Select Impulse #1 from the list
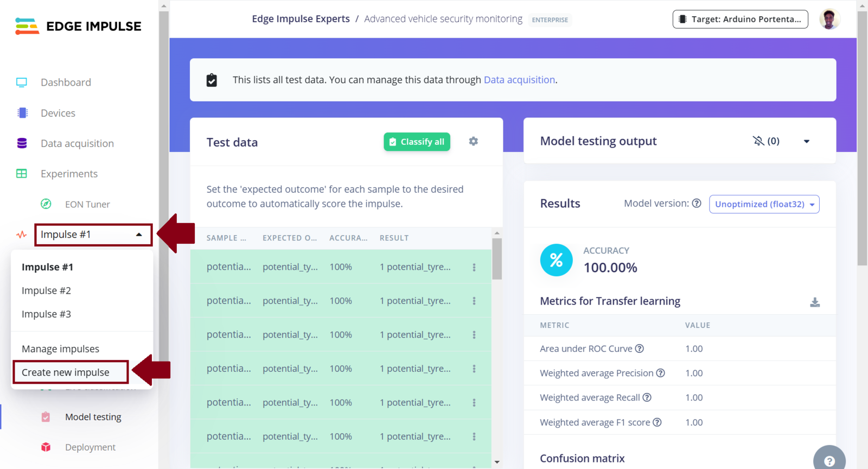The height and width of the screenshot is (469, 868). point(47,267)
